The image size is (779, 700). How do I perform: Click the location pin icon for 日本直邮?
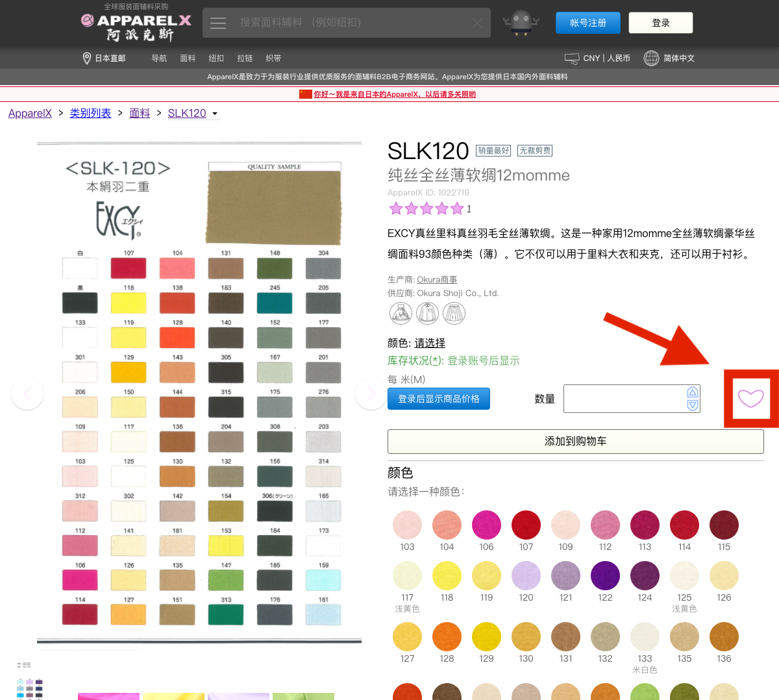click(x=87, y=58)
